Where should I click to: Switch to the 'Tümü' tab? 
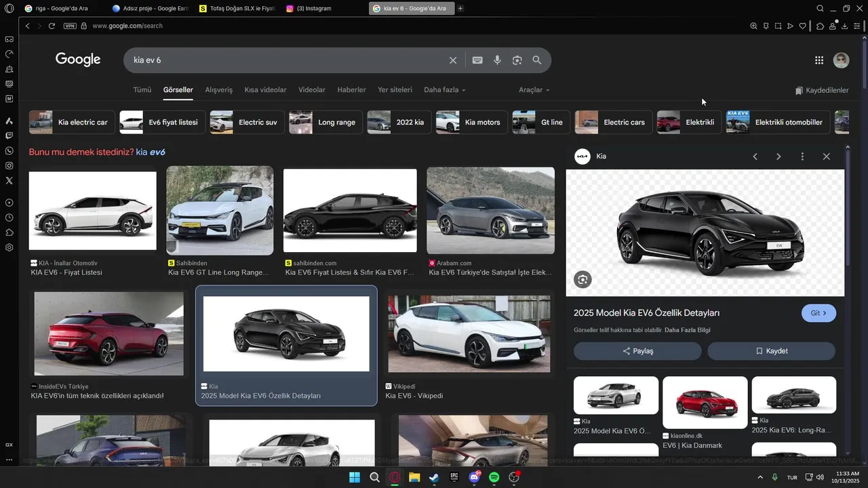coord(142,90)
